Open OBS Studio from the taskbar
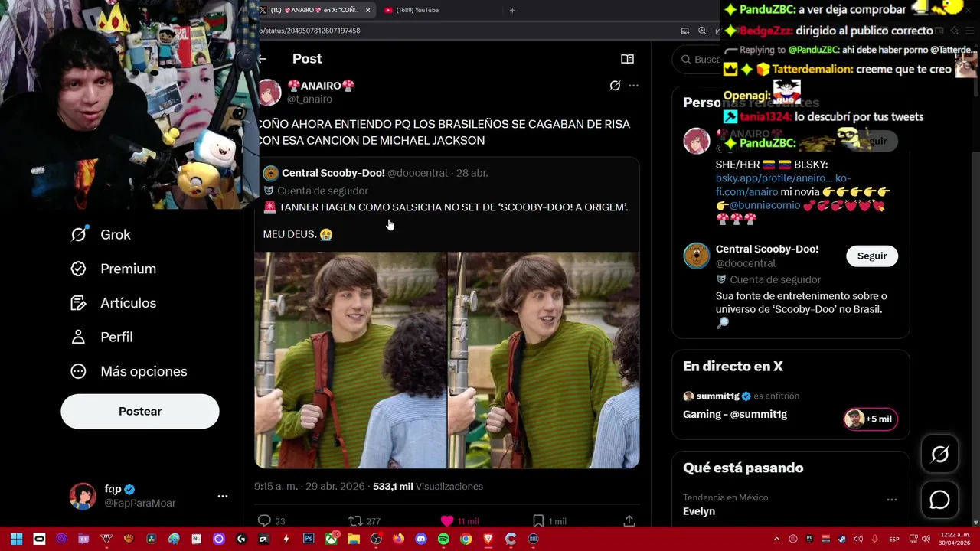980x551 pixels. pyautogui.click(x=376, y=539)
